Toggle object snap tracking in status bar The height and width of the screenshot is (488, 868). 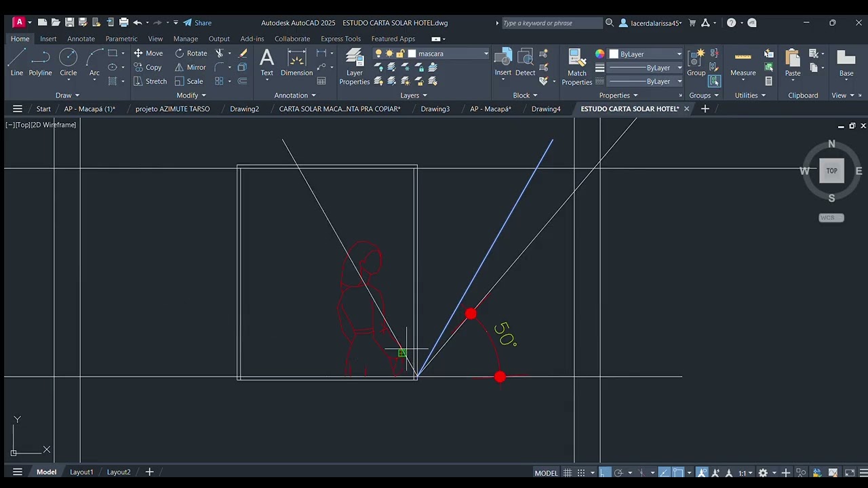tap(663, 472)
